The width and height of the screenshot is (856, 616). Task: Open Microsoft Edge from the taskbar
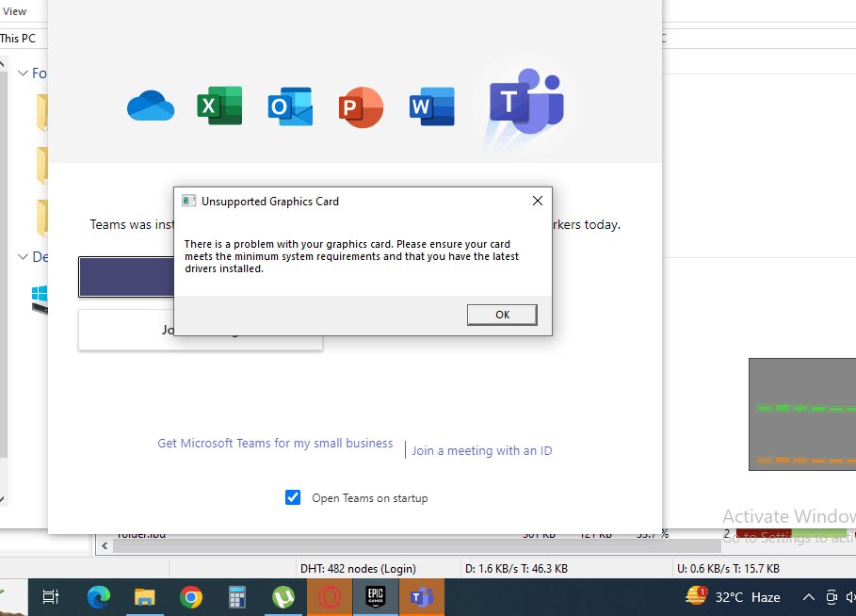coord(99,597)
